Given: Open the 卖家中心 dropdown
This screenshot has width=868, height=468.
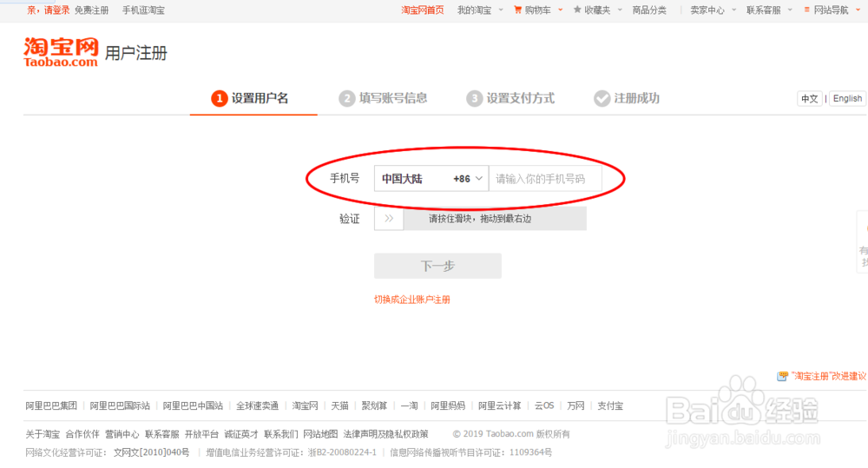Looking at the screenshot, I should point(713,10).
